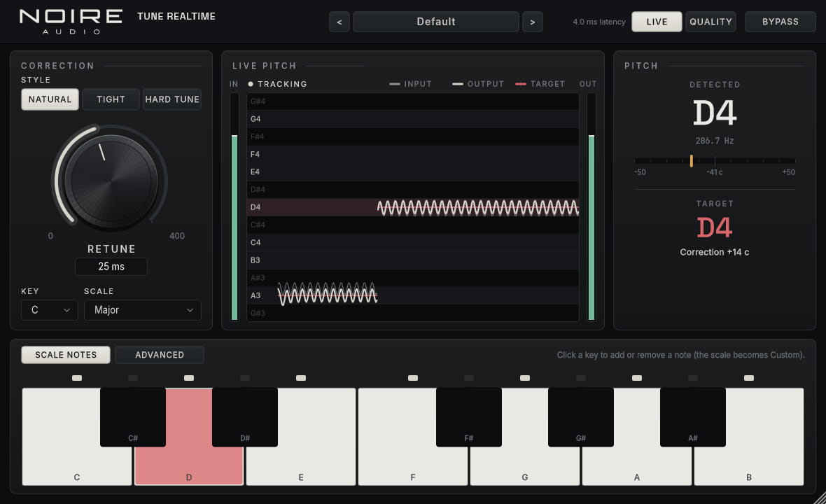The image size is (826, 504).
Task: Switch to QUALITY mode
Action: click(x=710, y=22)
